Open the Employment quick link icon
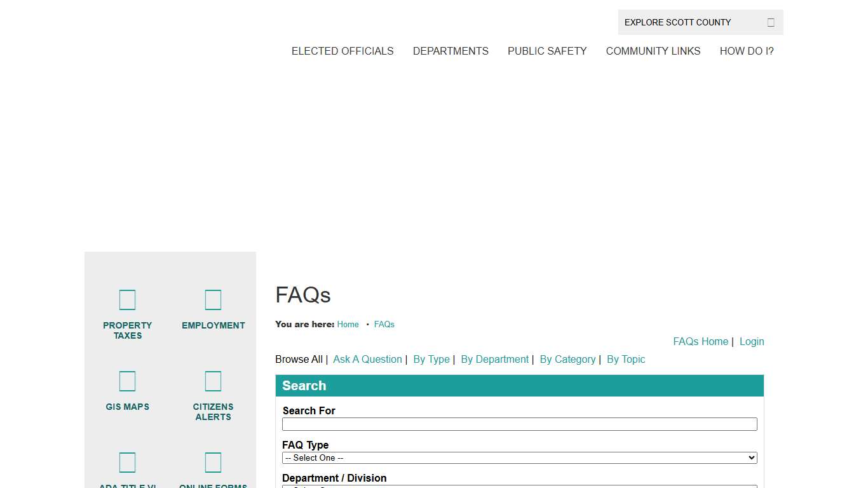Viewport: 868px width, 488px height. (213, 300)
